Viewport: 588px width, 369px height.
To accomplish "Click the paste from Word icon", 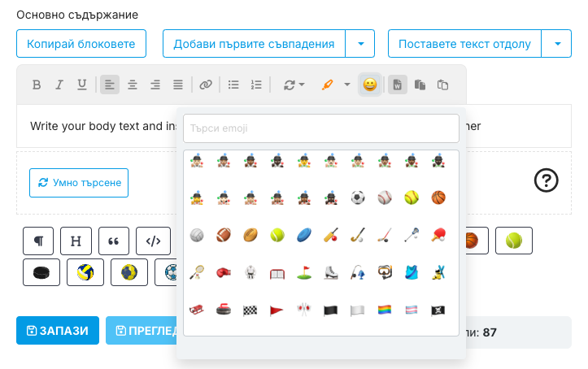I will (x=398, y=85).
